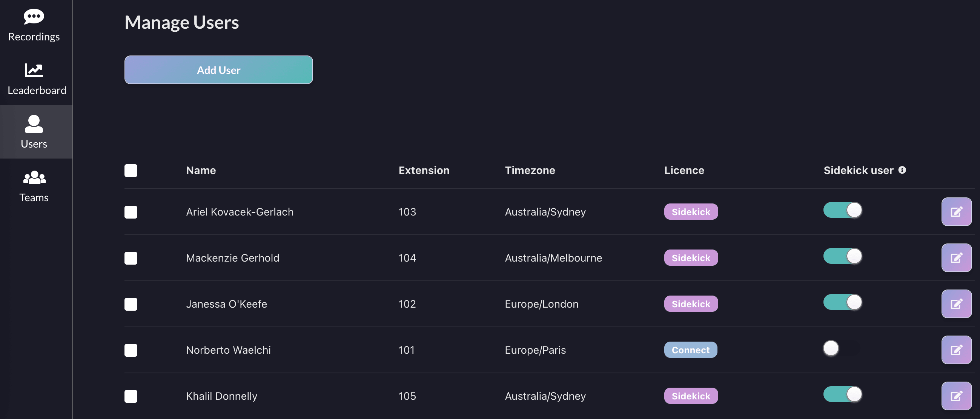Go to Teams in sidebar
The image size is (980, 419).
click(x=34, y=186)
